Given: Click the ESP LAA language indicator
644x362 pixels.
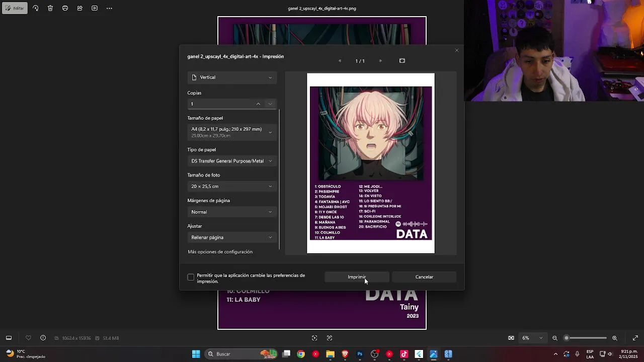Looking at the screenshot, I should (x=590, y=354).
